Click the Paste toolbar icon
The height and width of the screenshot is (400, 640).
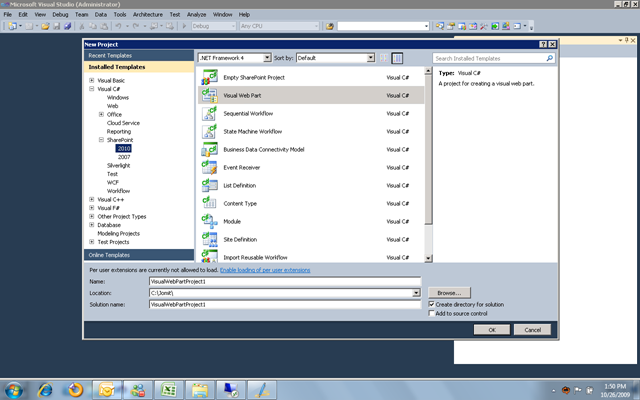click(x=104, y=26)
